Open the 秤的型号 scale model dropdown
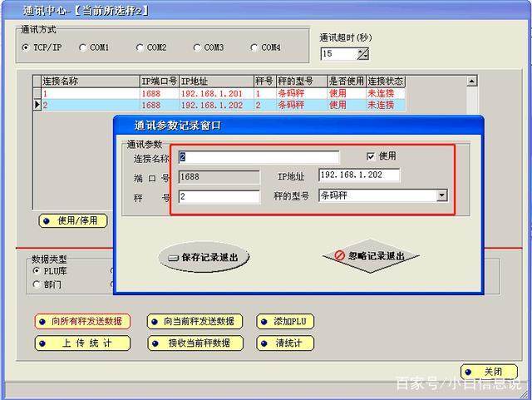This screenshot has height=400, width=532. click(x=441, y=196)
